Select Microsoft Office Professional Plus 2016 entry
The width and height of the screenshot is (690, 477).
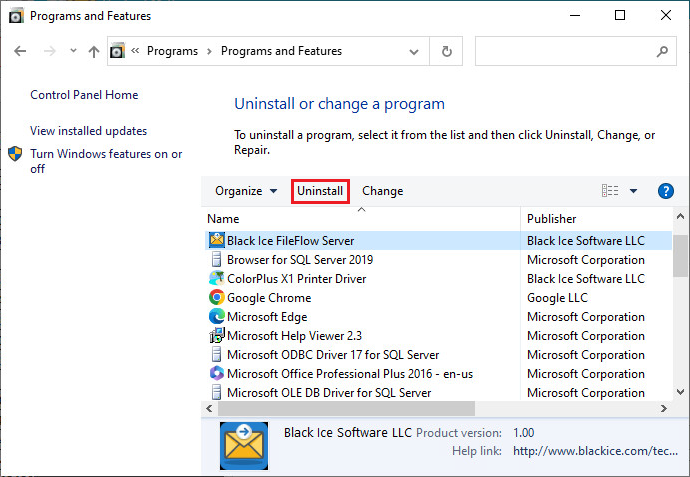pos(350,374)
